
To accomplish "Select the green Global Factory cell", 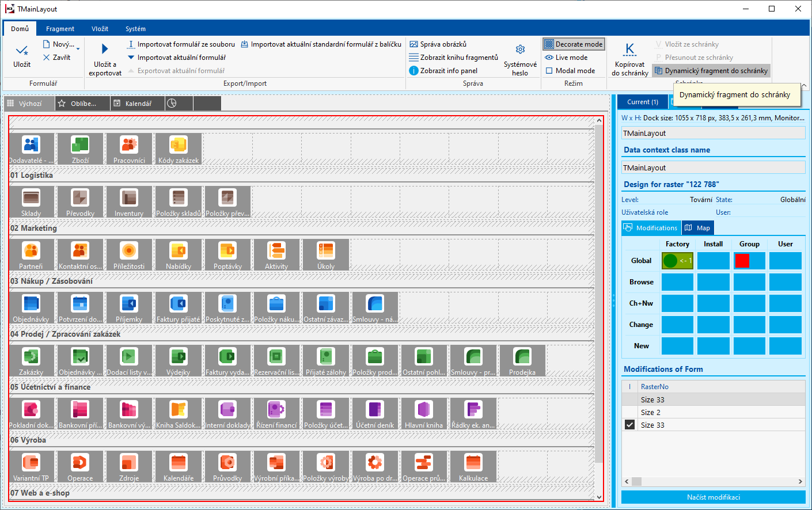I will (x=677, y=261).
